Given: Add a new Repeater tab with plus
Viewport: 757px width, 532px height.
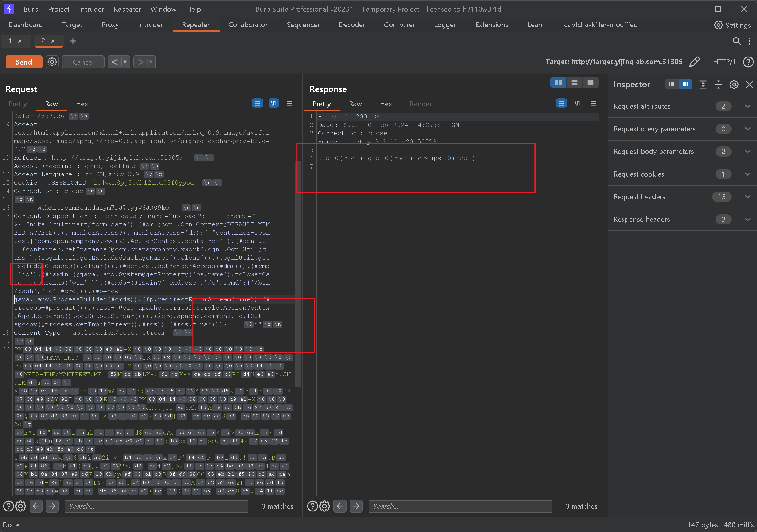Looking at the screenshot, I should pos(73,41).
